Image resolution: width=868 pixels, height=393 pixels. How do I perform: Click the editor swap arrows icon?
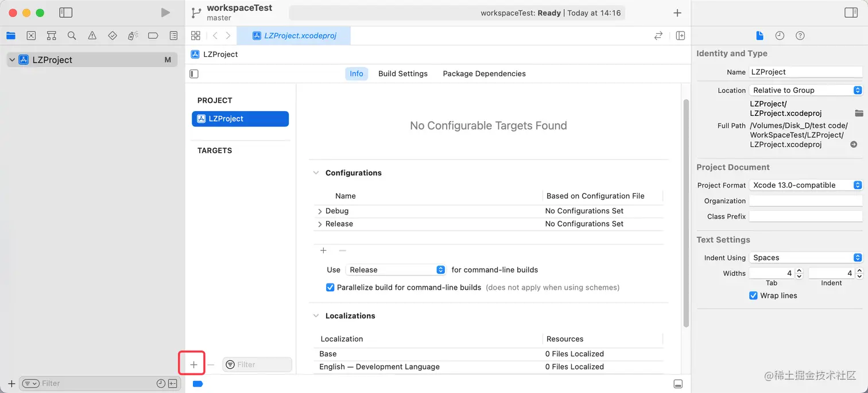[658, 36]
